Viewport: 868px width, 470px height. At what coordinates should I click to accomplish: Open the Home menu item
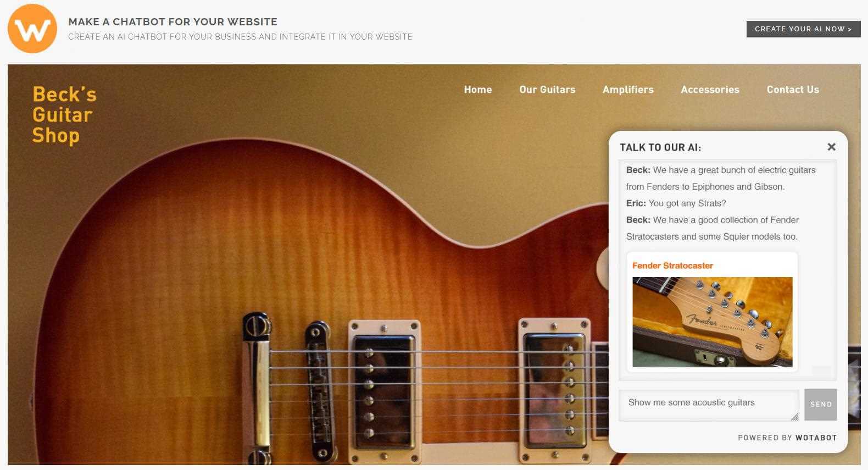(477, 90)
